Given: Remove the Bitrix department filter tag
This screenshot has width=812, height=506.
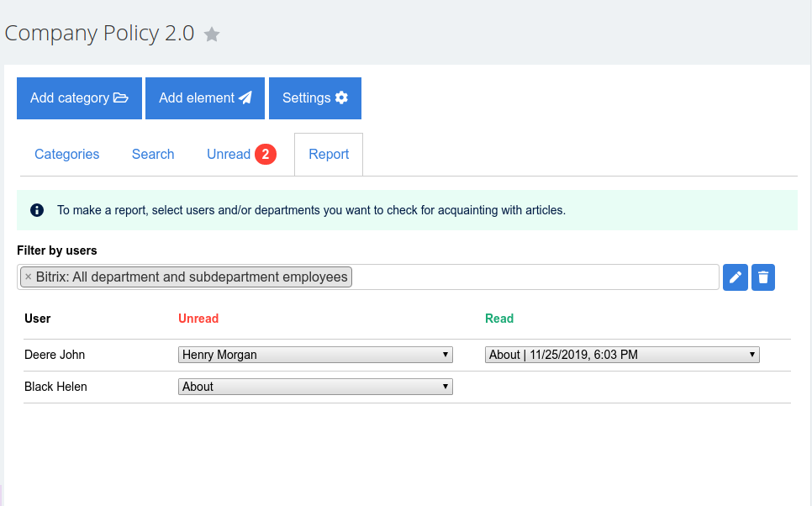Looking at the screenshot, I should (28, 277).
